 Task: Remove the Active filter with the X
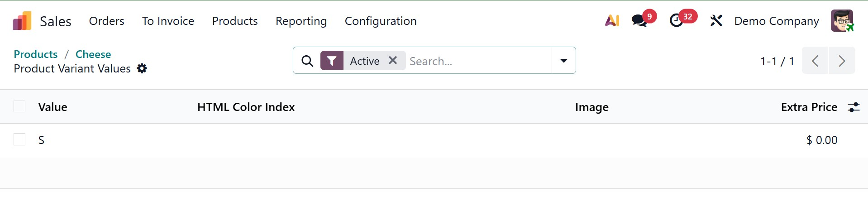393,60
